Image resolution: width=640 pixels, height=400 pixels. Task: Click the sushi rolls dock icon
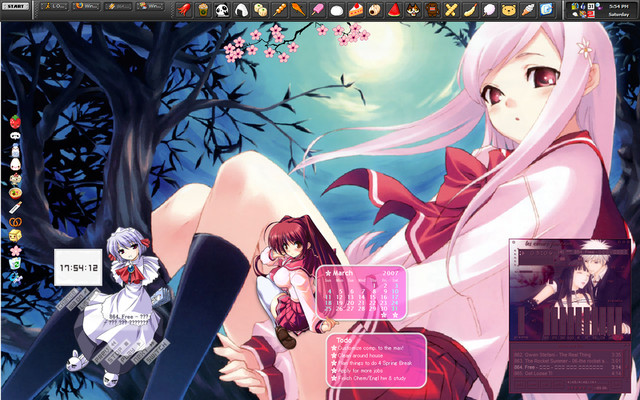261,10
